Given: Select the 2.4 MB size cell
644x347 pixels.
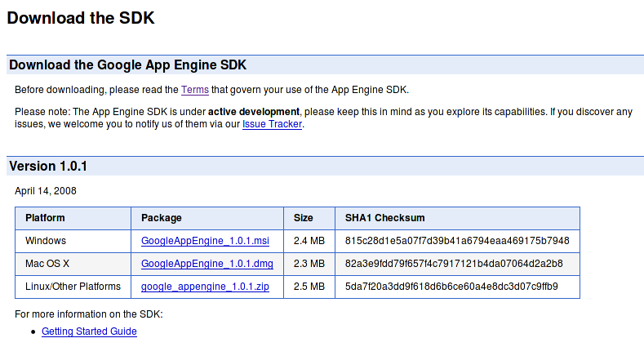Looking at the screenshot, I should pyautogui.click(x=309, y=241).
